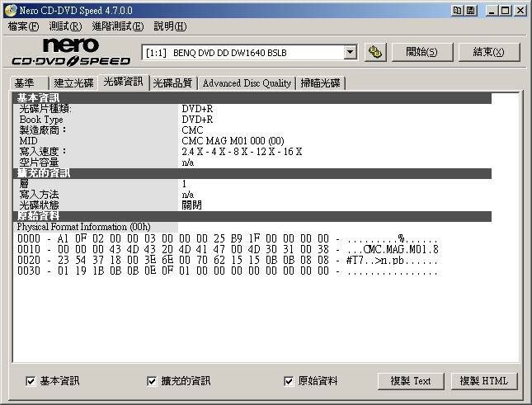Click the 層 value 1
Image resolution: width=532 pixels, height=405 pixels.
coord(184,184)
